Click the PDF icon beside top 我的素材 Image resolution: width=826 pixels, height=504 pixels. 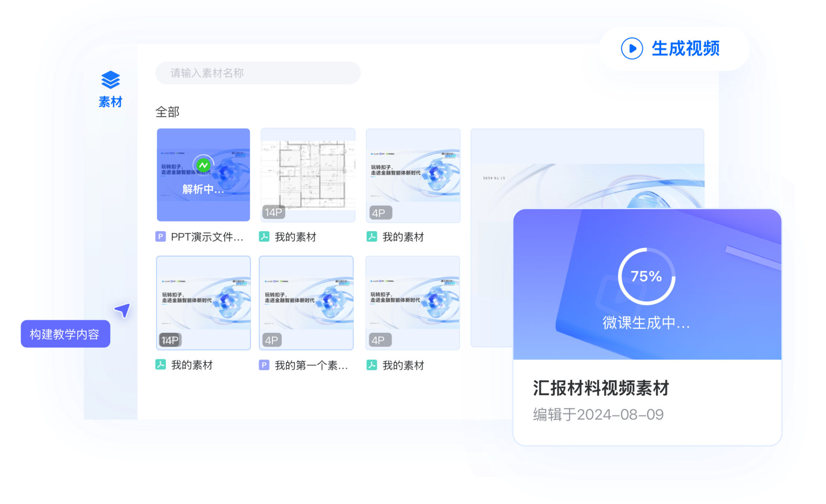tap(264, 236)
